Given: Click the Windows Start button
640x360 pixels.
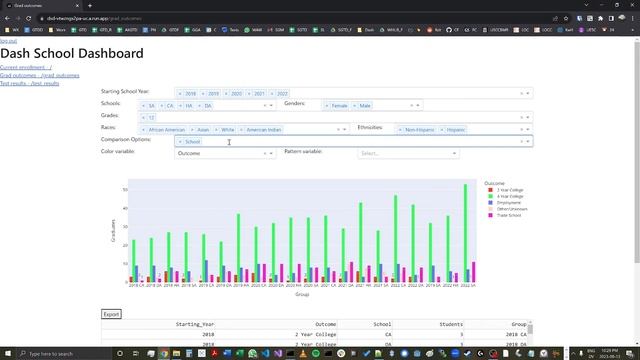Looking at the screenshot, I should (8, 353).
